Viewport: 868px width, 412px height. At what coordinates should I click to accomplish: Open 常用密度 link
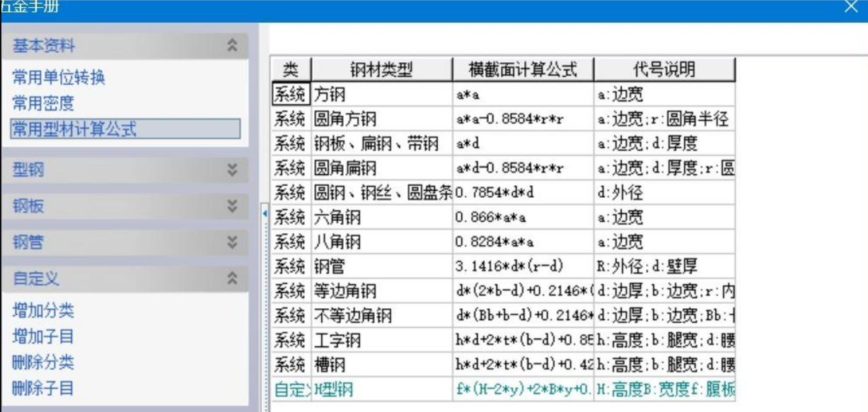point(43,103)
